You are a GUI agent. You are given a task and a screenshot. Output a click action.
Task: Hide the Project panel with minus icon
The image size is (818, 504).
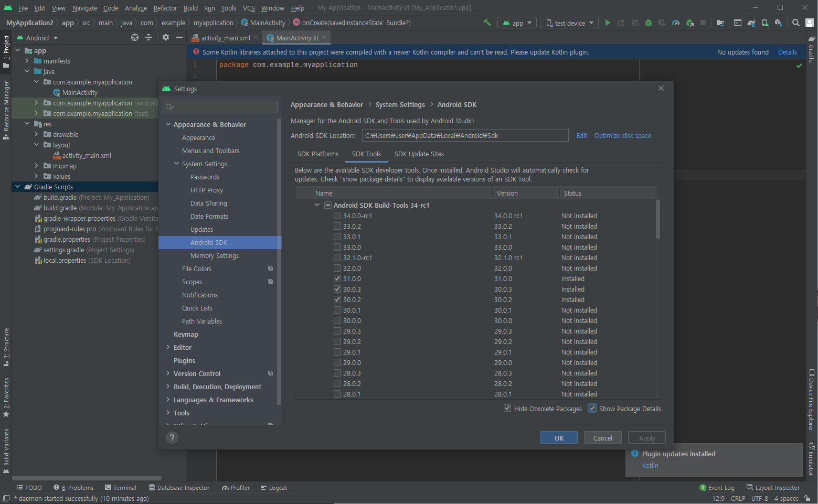pos(179,37)
